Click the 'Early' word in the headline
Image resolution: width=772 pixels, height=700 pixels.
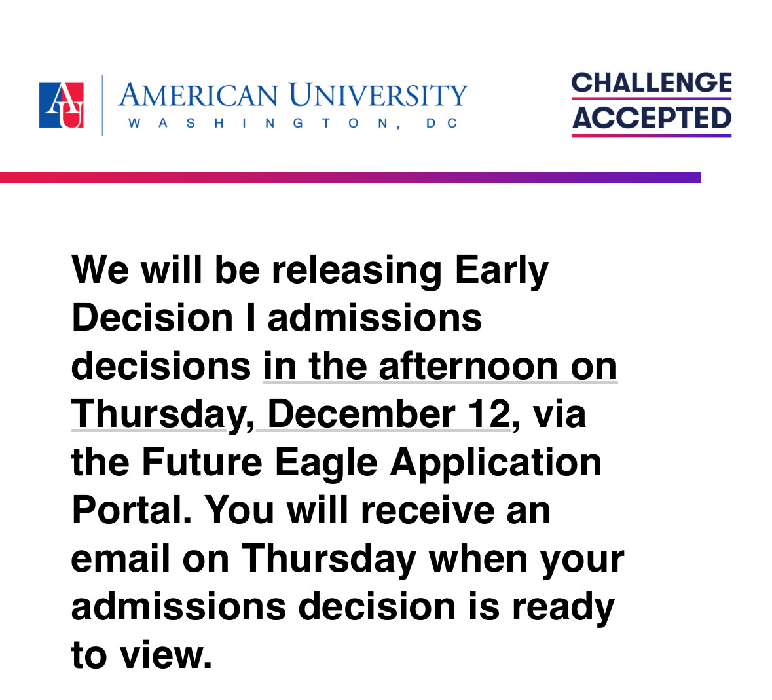501,270
